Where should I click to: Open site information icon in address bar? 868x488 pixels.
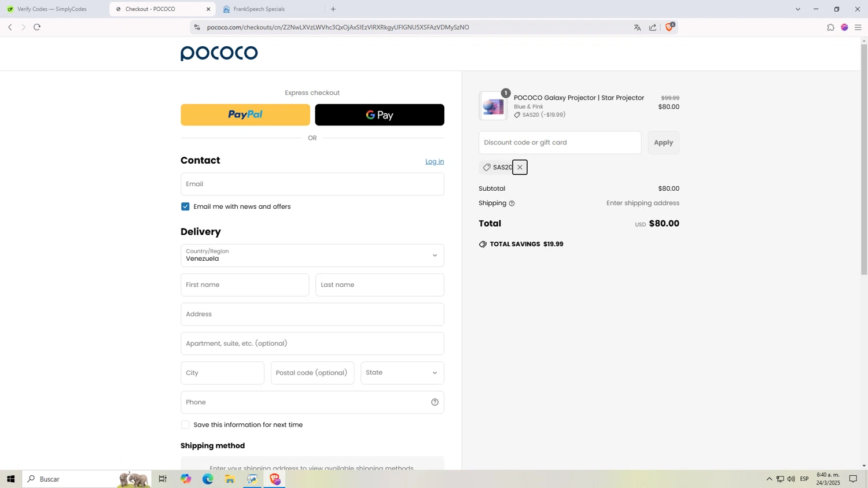coord(197,27)
